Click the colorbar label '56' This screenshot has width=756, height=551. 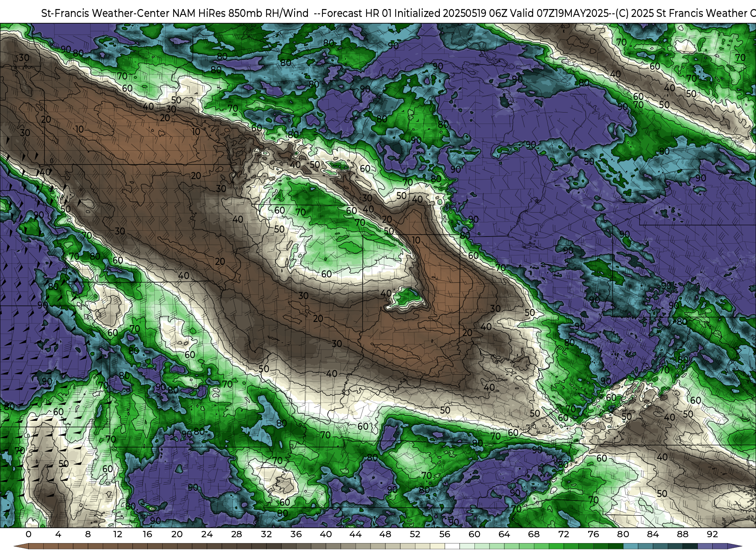pos(445,534)
